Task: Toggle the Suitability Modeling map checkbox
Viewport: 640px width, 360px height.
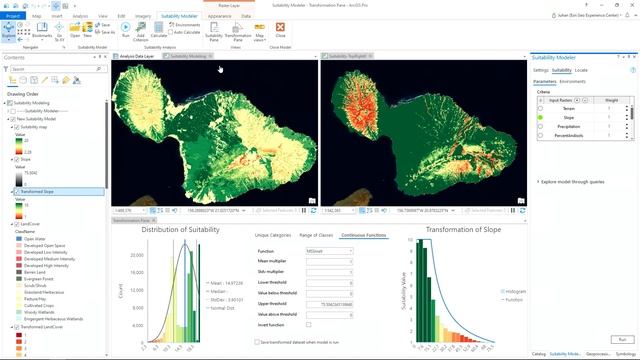Action: pyautogui.click(x=10, y=103)
